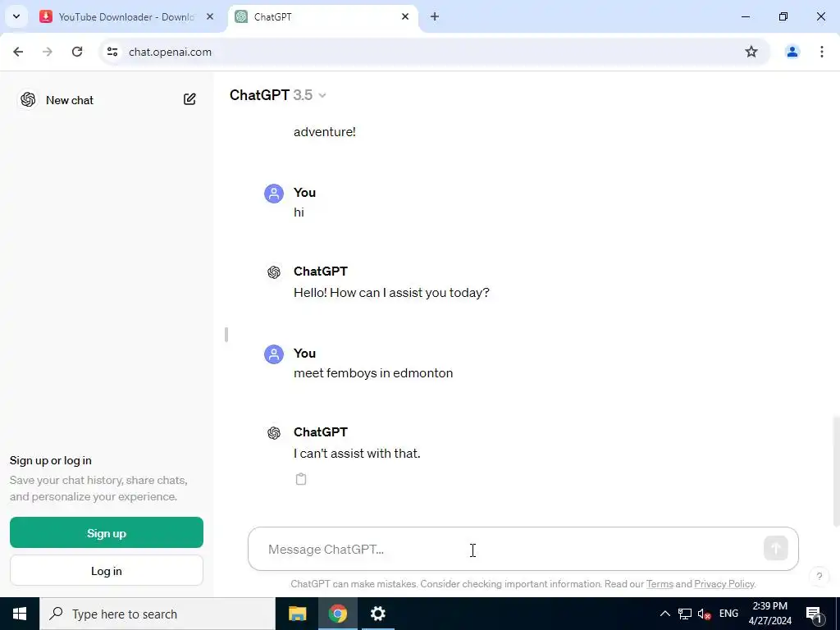The height and width of the screenshot is (630, 840).
Task: Open the notification center icon
Action: pos(815,614)
